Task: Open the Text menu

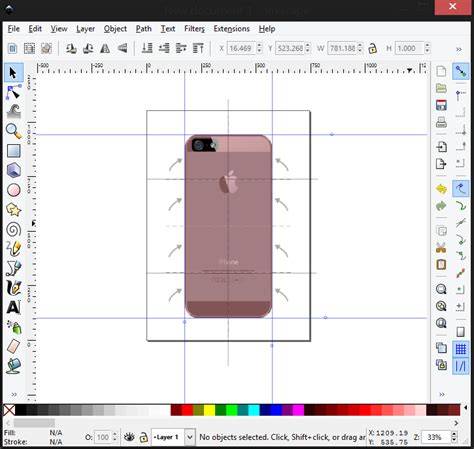Action: tap(168, 29)
